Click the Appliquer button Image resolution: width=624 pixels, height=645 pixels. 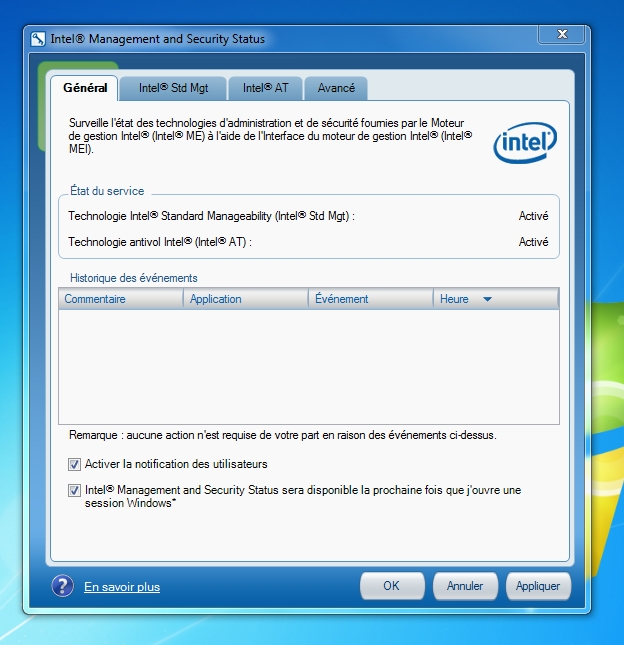point(538,586)
